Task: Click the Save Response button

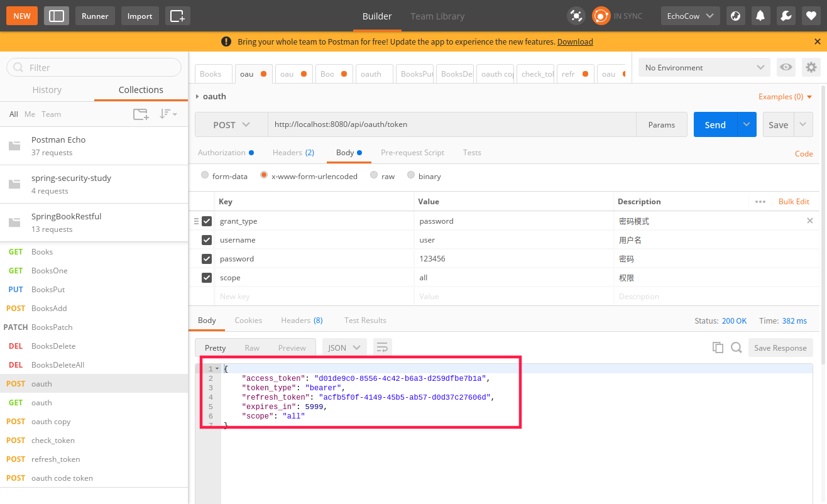Action: (x=780, y=348)
